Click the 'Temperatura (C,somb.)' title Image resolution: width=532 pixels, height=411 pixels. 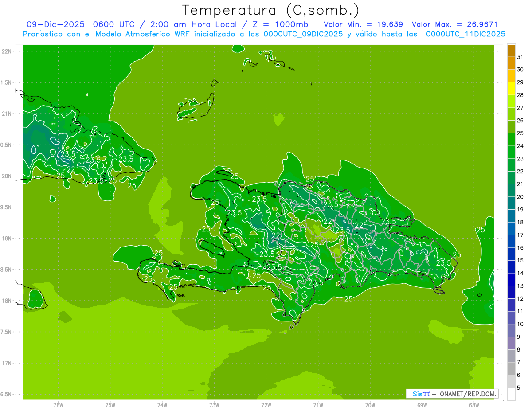[x=270, y=10]
